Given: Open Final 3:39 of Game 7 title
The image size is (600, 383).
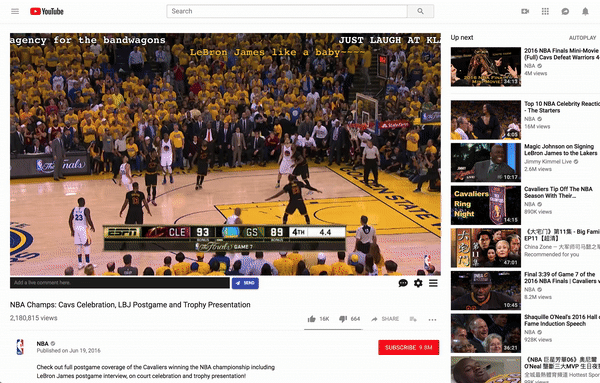Looking at the screenshot, I should [561, 277].
